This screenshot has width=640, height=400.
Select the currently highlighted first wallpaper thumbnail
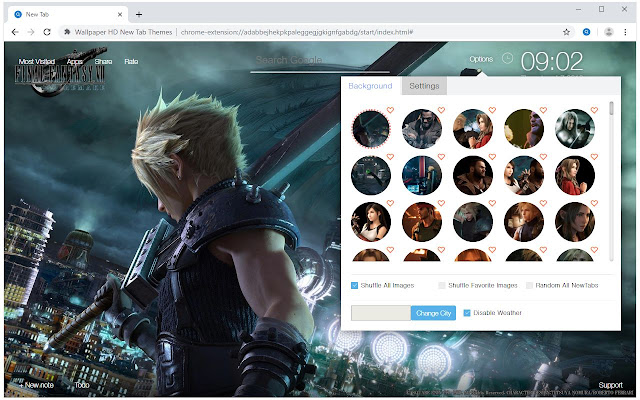(371, 129)
